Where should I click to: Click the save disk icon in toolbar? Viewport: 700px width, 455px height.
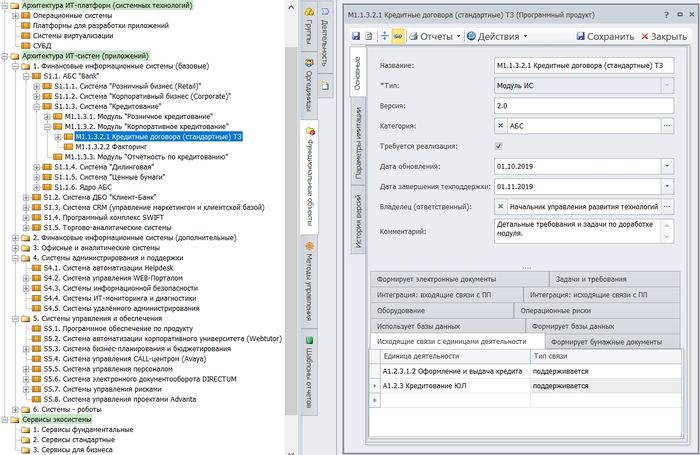tap(356, 36)
